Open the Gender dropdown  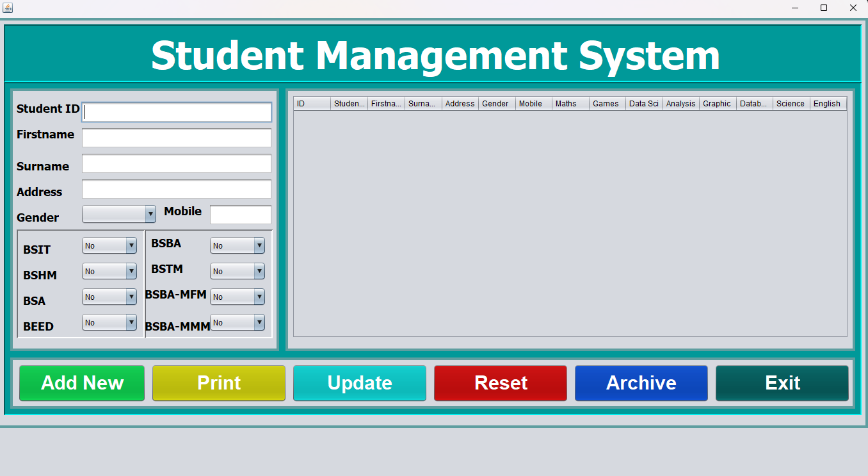coord(119,214)
